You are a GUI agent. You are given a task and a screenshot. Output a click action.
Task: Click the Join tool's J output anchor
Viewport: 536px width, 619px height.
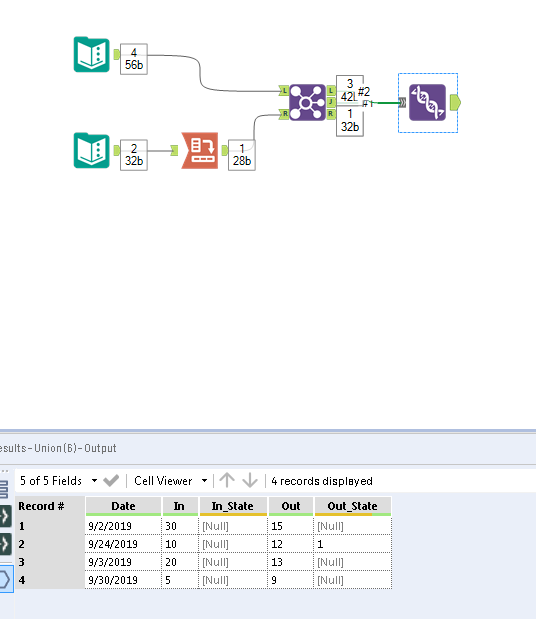point(331,102)
